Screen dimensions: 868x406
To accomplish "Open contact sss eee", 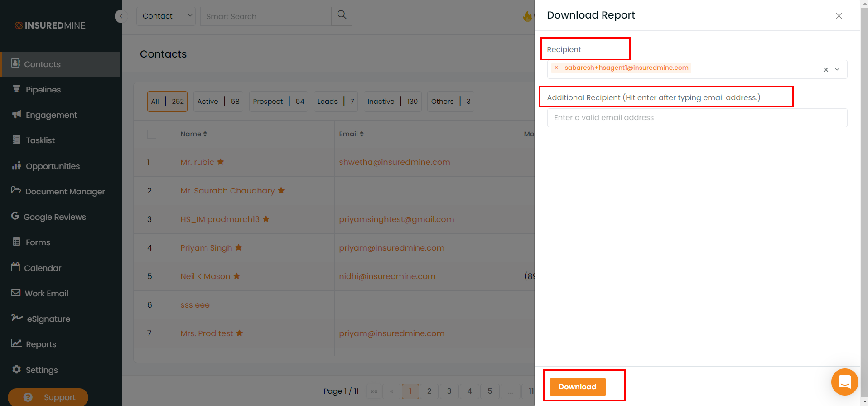I will 195,305.
